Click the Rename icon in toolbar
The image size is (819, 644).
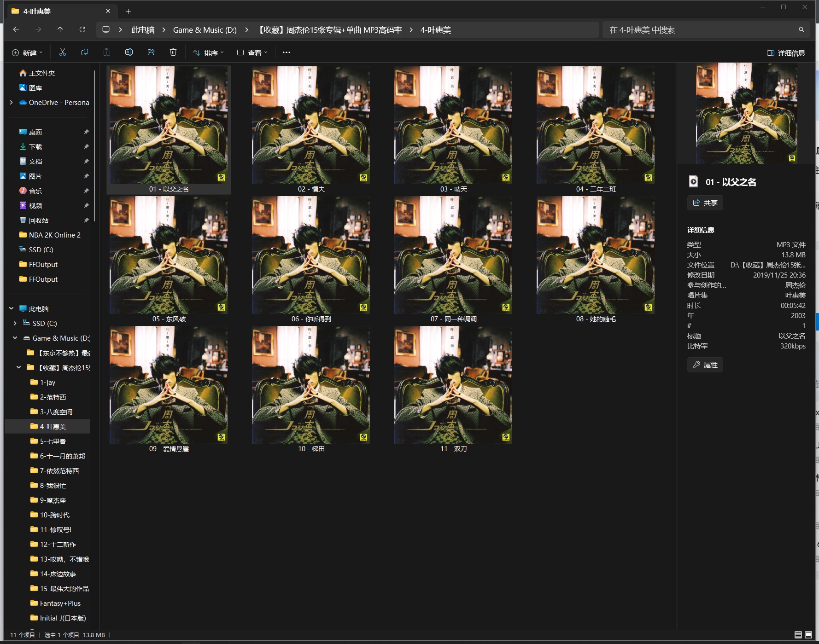(129, 52)
